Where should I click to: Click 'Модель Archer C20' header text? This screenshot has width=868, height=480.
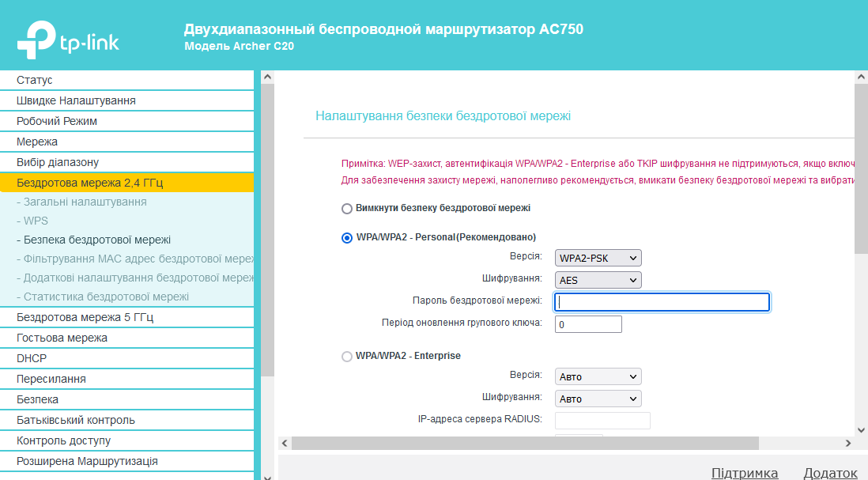[240, 46]
